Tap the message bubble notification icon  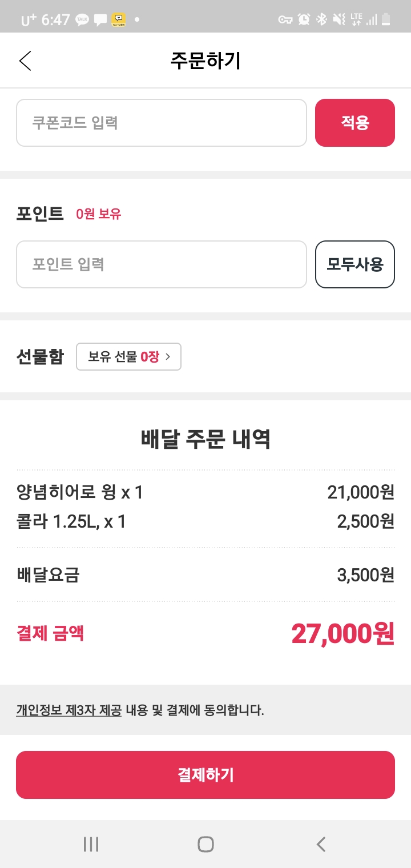(x=100, y=20)
